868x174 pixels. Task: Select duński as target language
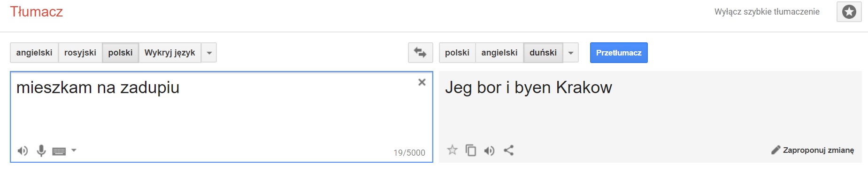tap(543, 53)
